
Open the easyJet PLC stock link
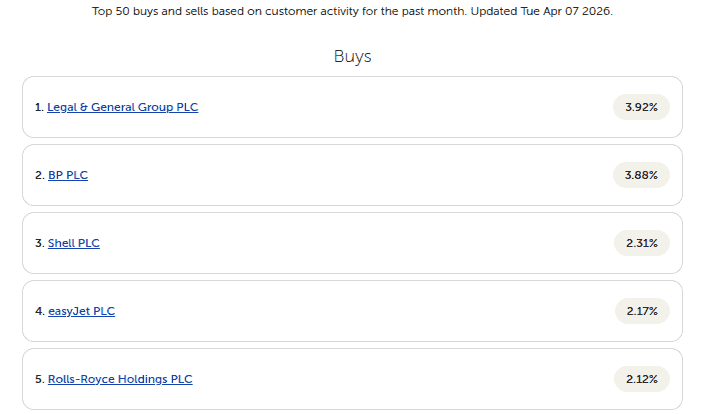click(x=81, y=311)
